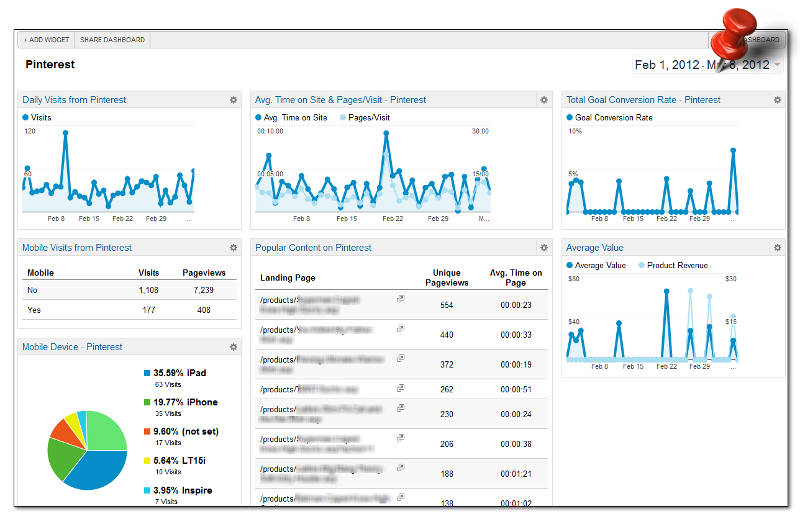Click the 1,108 visits cell
The image size is (800, 519).
coord(148,290)
